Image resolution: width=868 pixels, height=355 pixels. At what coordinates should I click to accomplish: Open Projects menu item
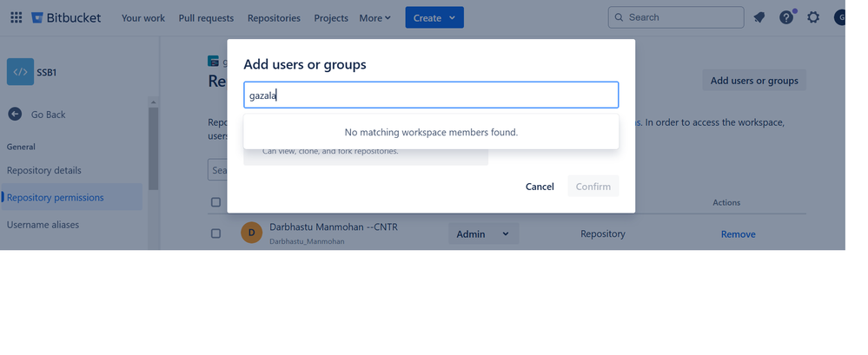pos(331,18)
